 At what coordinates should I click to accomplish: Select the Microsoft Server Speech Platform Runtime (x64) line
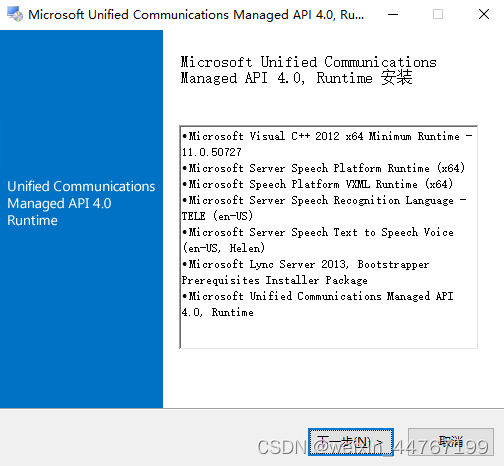[x=323, y=168]
